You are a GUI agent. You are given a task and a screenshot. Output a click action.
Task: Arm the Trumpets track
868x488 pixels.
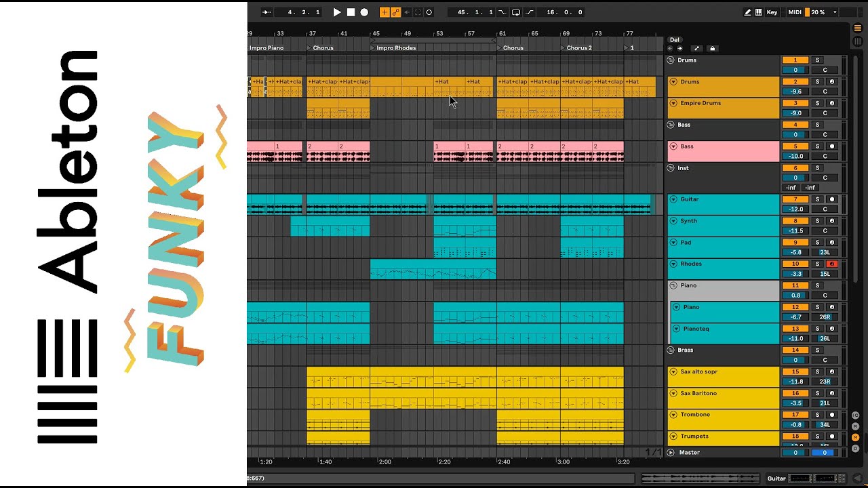tap(832, 436)
